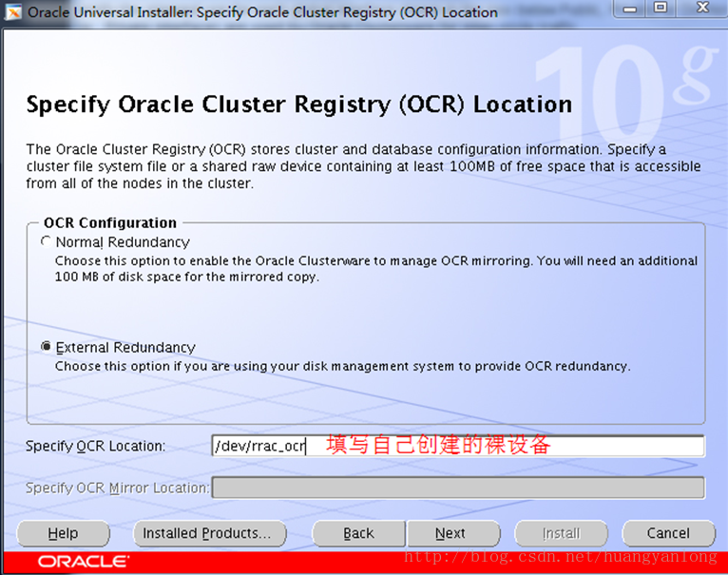Screen dimensions: 728x575
Task: Maximize the installer window
Action: 661,8
